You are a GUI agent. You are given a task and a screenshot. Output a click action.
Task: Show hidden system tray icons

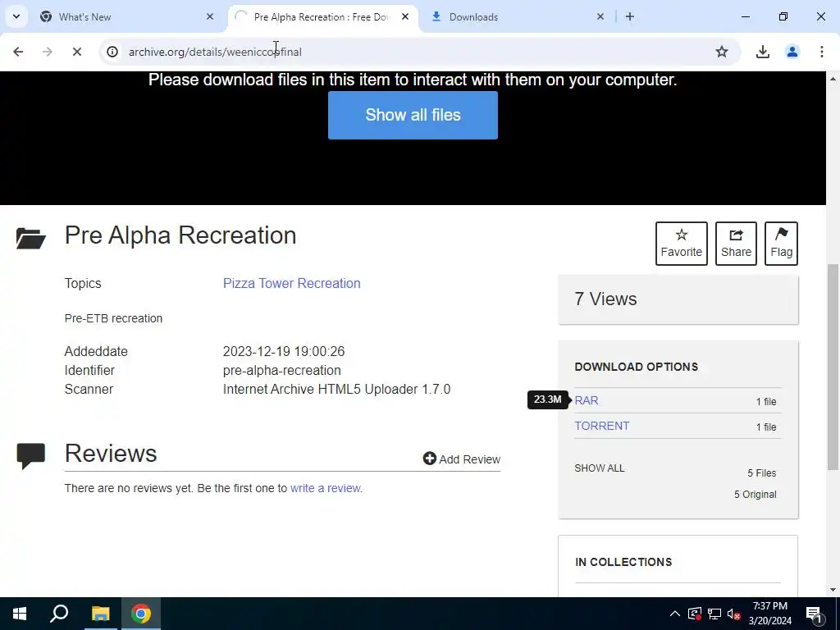(x=674, y=614)
